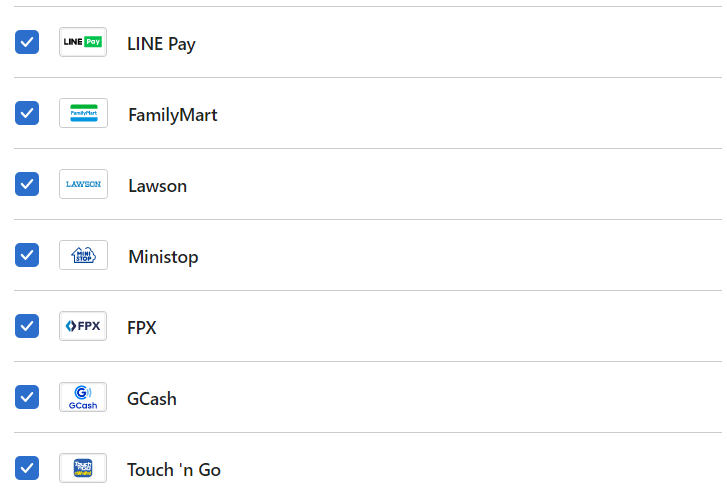Click the Ministop logo icon
Image resolution: width=727 pixels, height=504 pixels.
tap(83, 255)
